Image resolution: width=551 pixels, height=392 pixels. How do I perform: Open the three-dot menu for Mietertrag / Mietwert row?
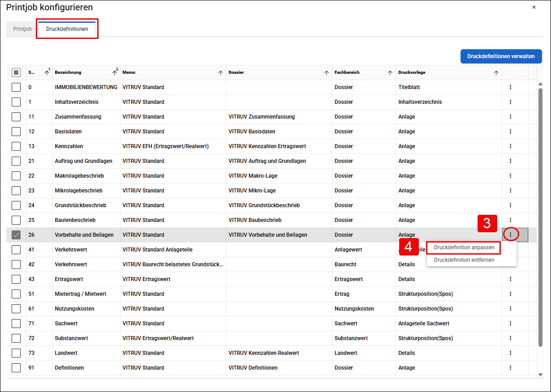[510, 294]
